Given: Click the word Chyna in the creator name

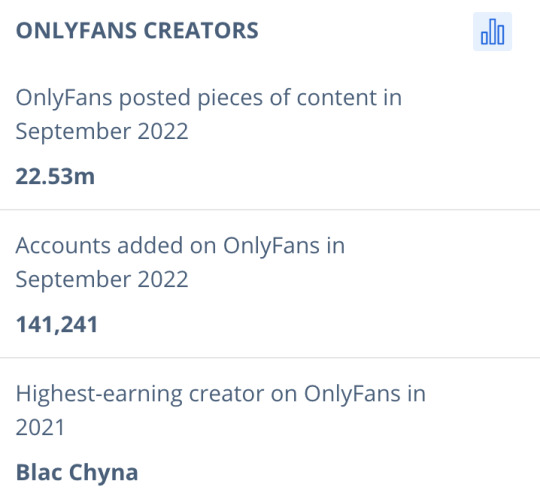Looking at the screenshot, I should point(104,473).
